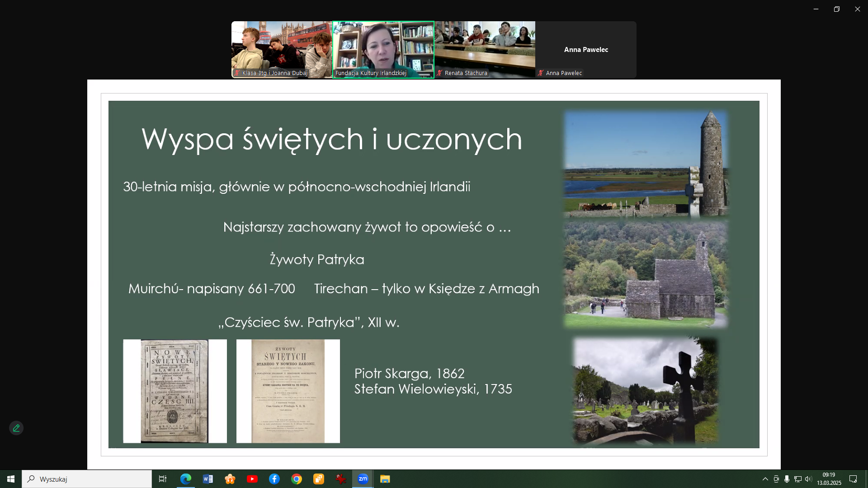Select Fundacja Kultury Irlandzkiej video tile
The image size is (868, 488).
click(x=383, y=49)
